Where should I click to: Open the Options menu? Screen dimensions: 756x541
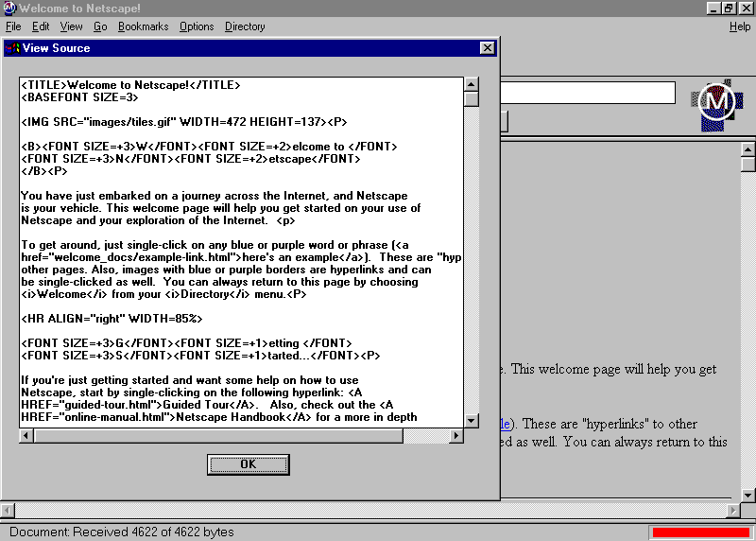197,26
